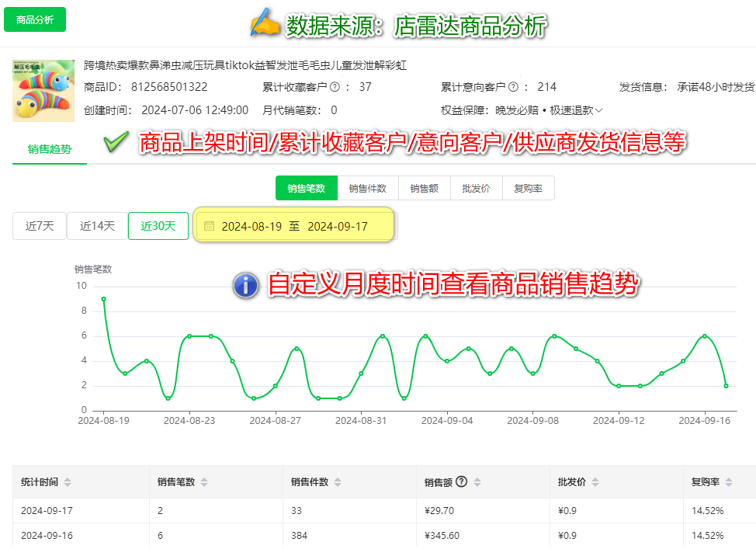Sort table rows by 批发价

click(596, 481)
